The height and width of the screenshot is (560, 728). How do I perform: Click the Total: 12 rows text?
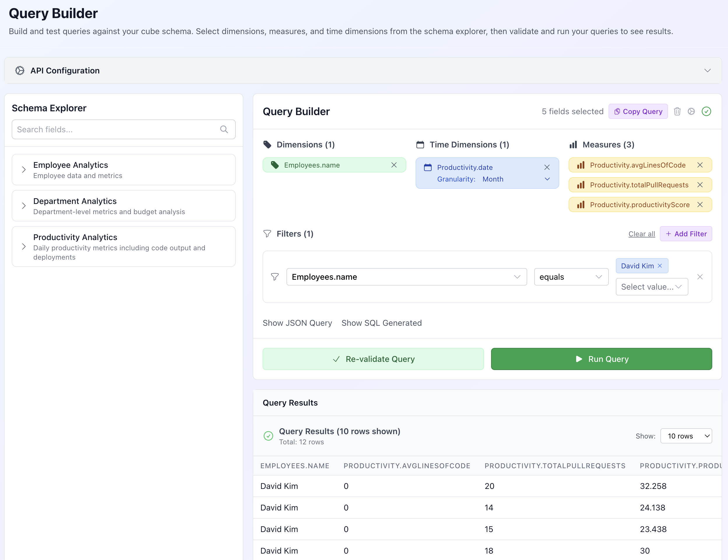tap(301, 442)
